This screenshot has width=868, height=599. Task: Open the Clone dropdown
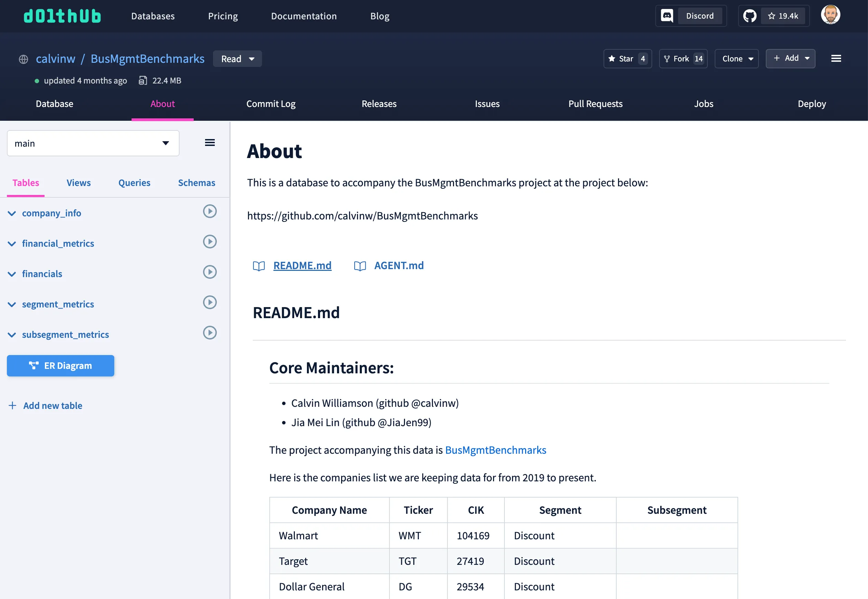[x=736, y=59]
